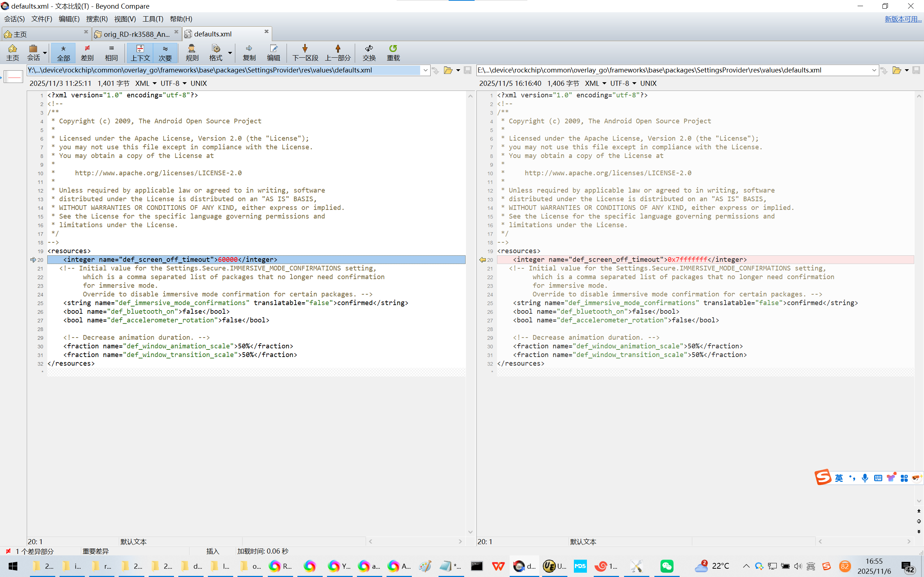The image size is (924, 577).
Task: Click the left pane browse folder button
Action: 448,70
